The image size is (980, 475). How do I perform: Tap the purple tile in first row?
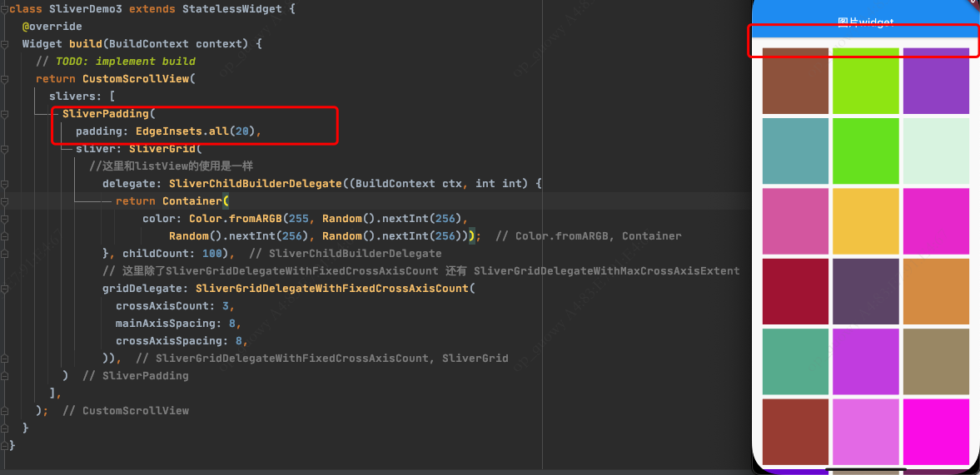(936, 82)
